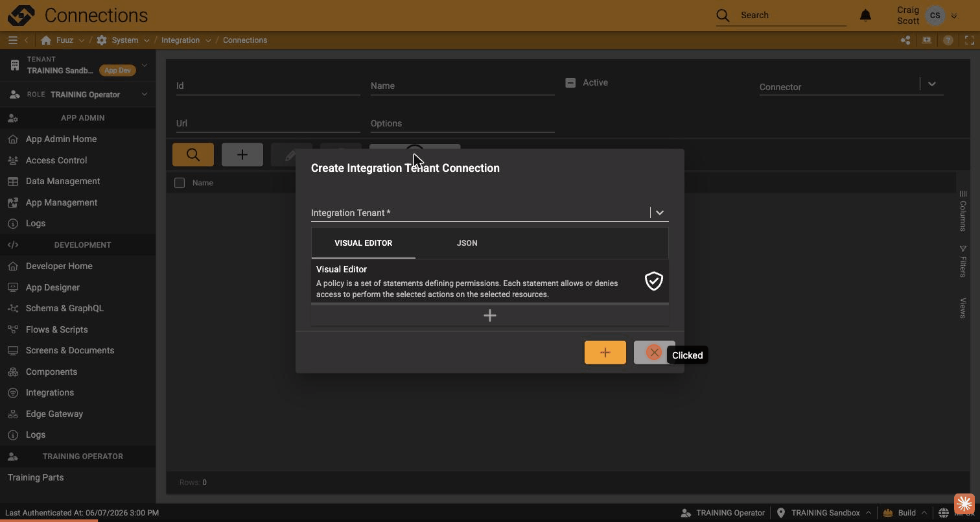This screenshot has width=980, height=522.
Task: Open the notifications bell
Action: click(865, 15)
